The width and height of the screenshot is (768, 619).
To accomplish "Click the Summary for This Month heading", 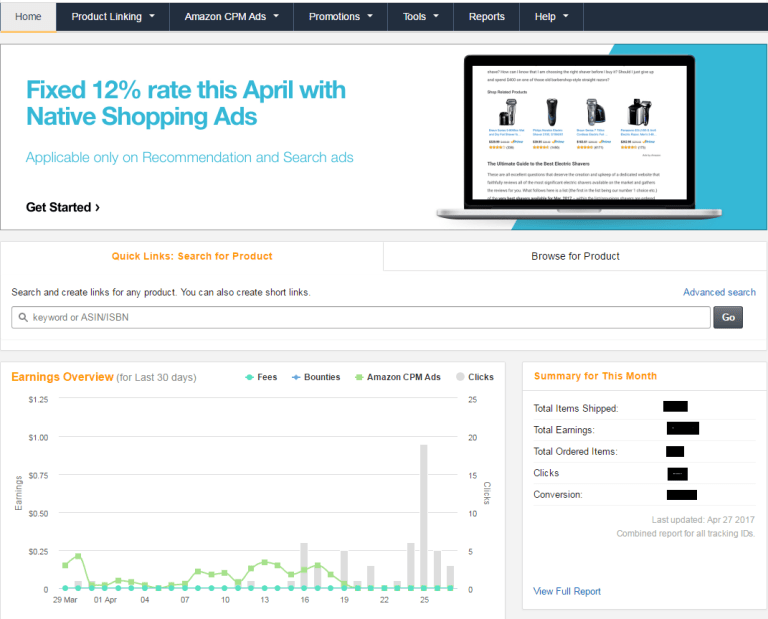I will point(595,376).
